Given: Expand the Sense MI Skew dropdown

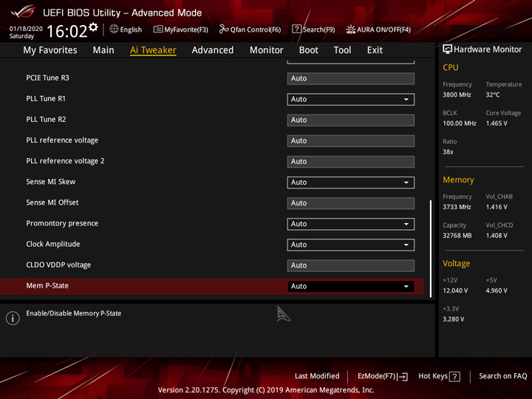Looking at the screenshot, I should pos(350,183).
